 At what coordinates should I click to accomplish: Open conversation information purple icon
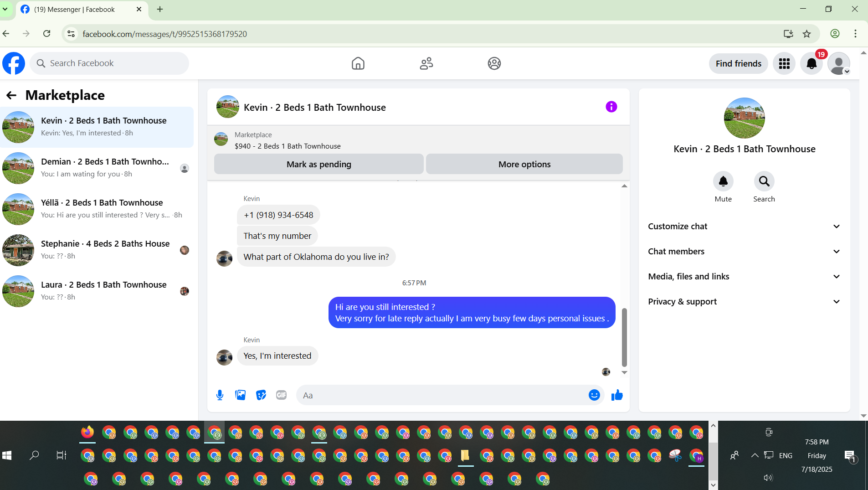[x=611, y=107]
